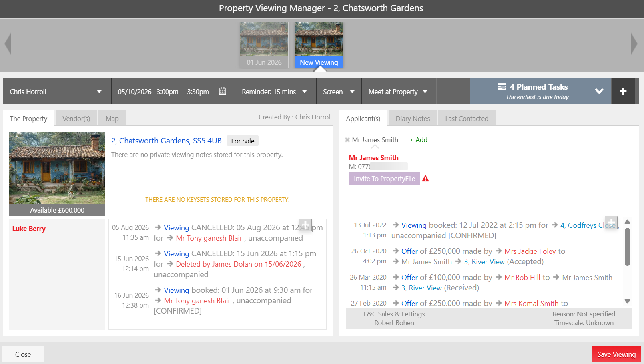The image size is (644, 364).
Task: Open the Reminder: 15 mins dropdown
Action: point(275,91)
